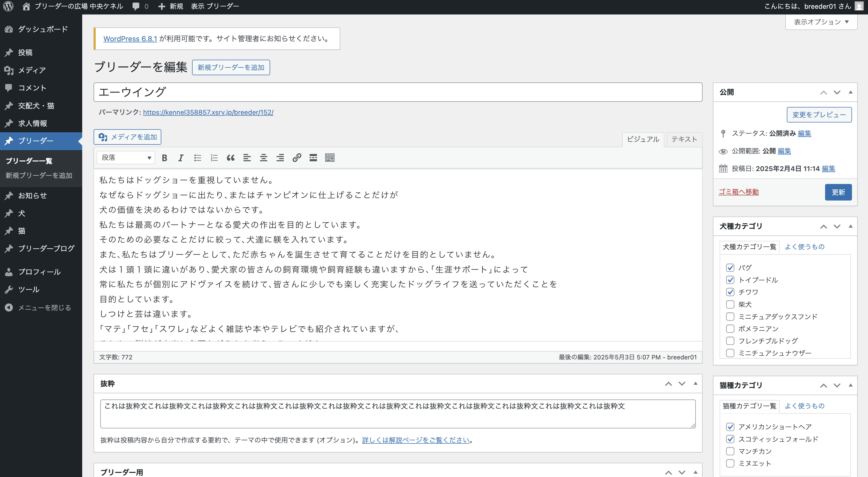The image size is (868, 477).
Task: Check the ポメラニアン checkbox
Action: click(730, 329)
